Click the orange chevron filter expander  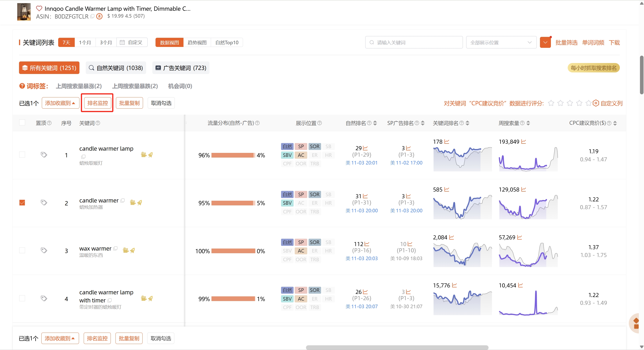pos(545,42)
